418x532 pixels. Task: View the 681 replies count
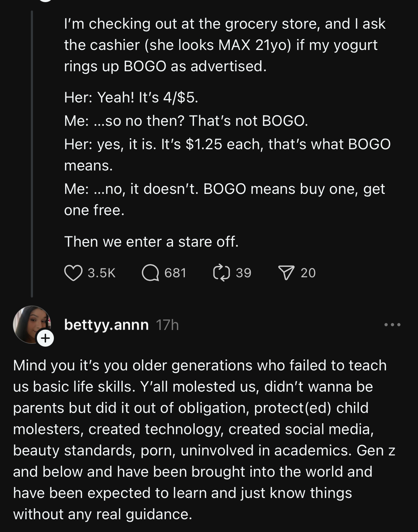[x=175, y=273]
